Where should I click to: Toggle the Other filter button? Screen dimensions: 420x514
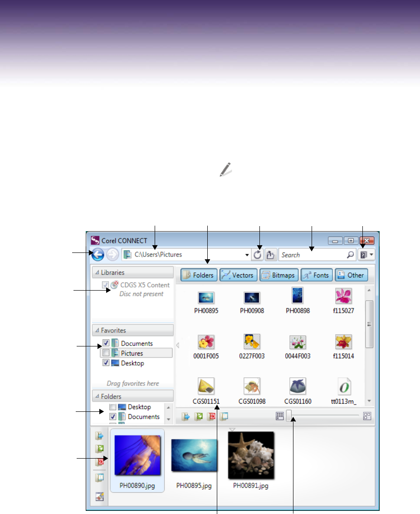pos(351,275)
